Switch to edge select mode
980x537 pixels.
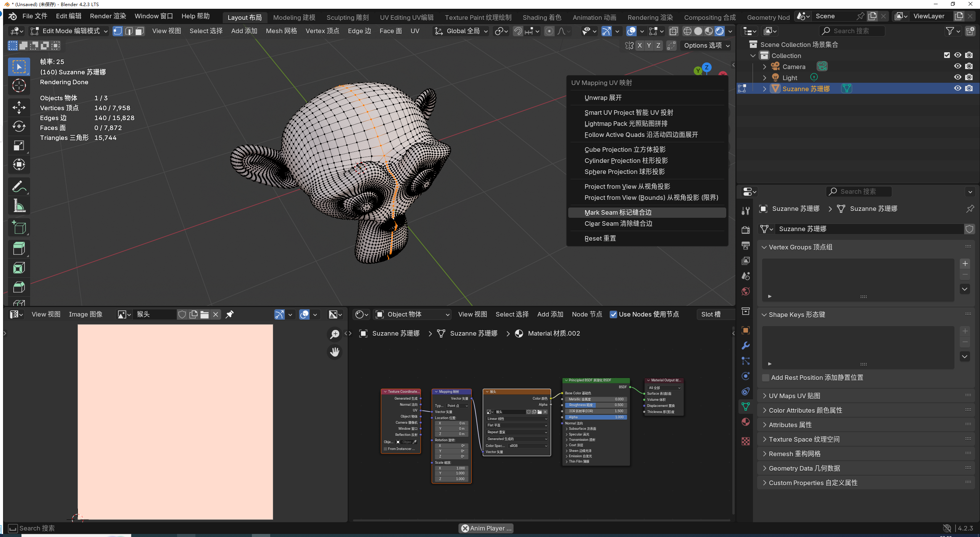pyautogui.click(x=129, y=31)
